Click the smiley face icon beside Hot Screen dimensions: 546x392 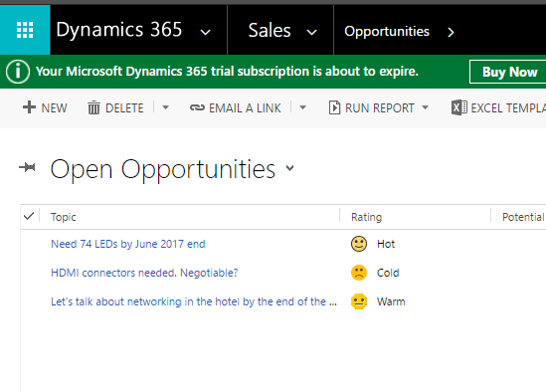tap(359, 244)
